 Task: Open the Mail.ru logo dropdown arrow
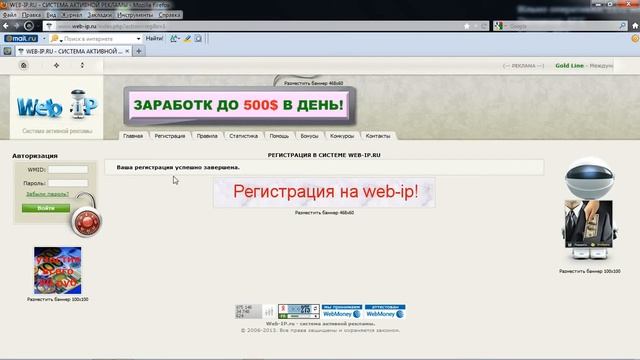coord(44,39)
